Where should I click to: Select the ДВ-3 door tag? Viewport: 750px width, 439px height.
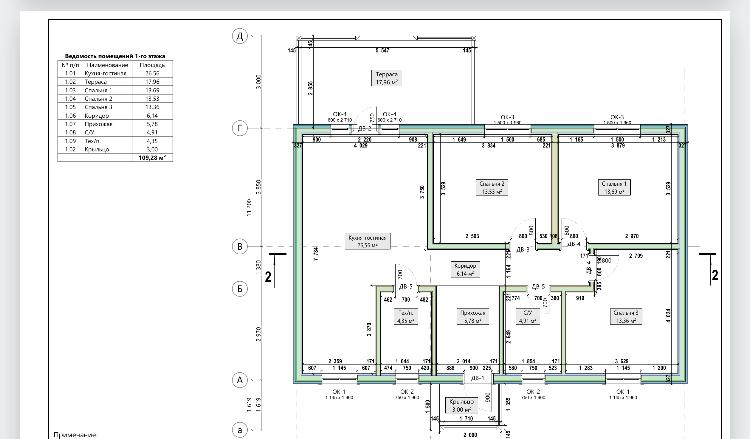click(x=523, y=250)
